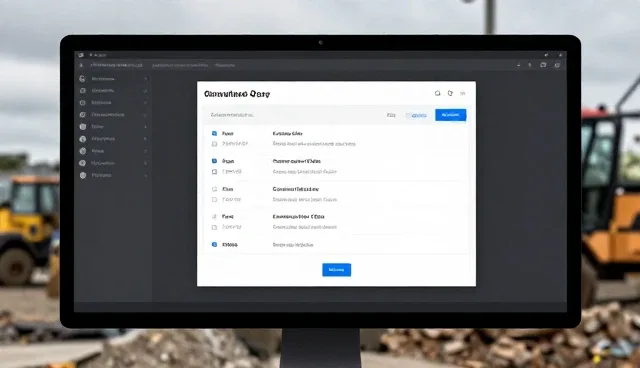The height and width of the screenshot is (368, 640).
Task: Check the empty checkbox in the first list group
Action: [x=214, y=144]
